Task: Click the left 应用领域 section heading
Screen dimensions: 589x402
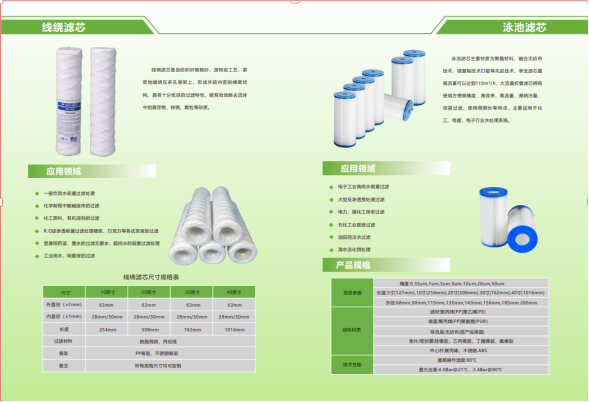Action: pos(92,171)
